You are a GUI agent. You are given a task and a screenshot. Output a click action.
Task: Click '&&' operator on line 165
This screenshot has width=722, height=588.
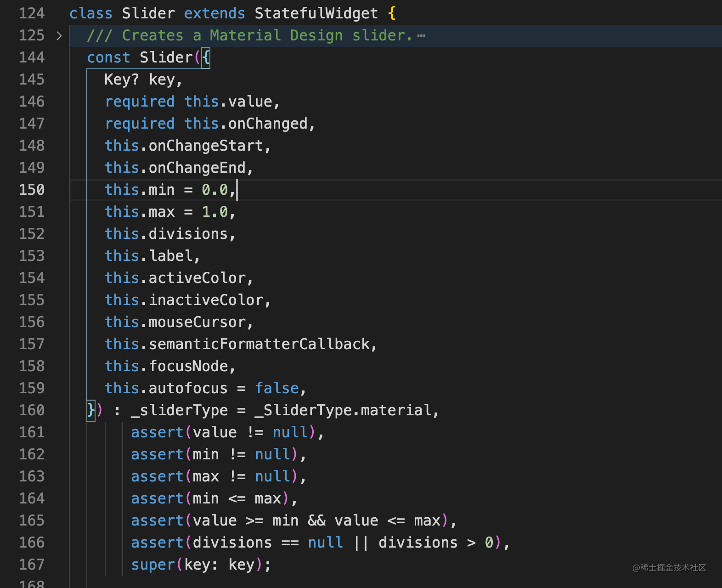pos(316,520)
